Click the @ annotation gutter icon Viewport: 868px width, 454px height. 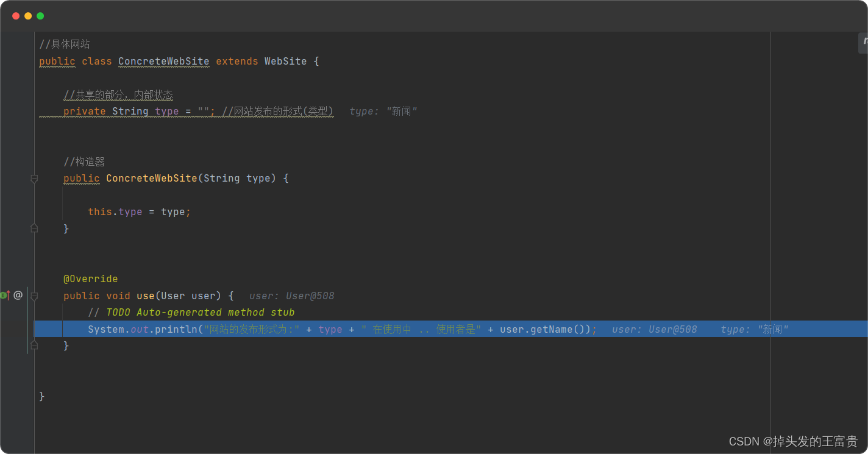click(x=18, y=296)
